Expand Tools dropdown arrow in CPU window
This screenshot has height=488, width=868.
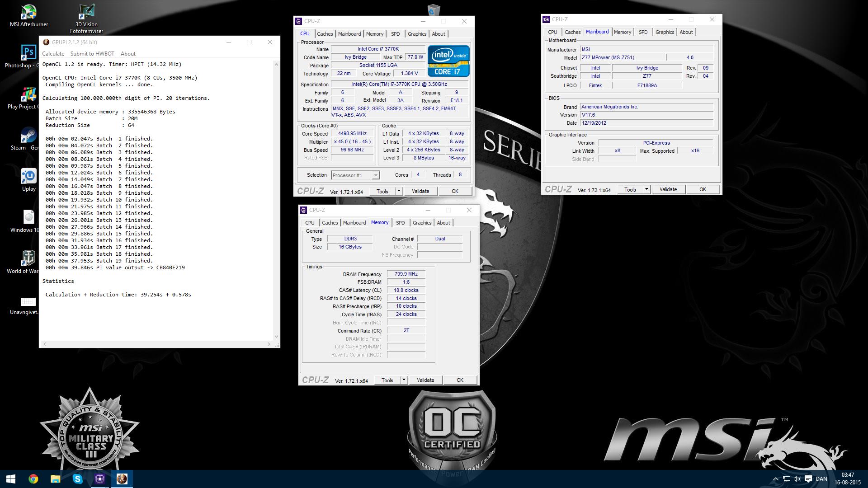pyautogui.click(x=399, y=191)
